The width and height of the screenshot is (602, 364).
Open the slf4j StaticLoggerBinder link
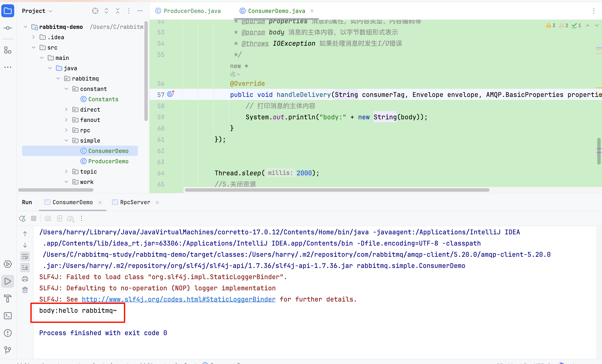pyautogui.click(x=179, y=300)
